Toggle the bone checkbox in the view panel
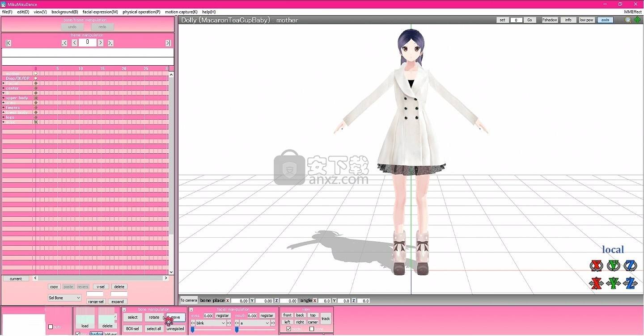Viewport: 644px width, 336px height. [x=312, y=329]
